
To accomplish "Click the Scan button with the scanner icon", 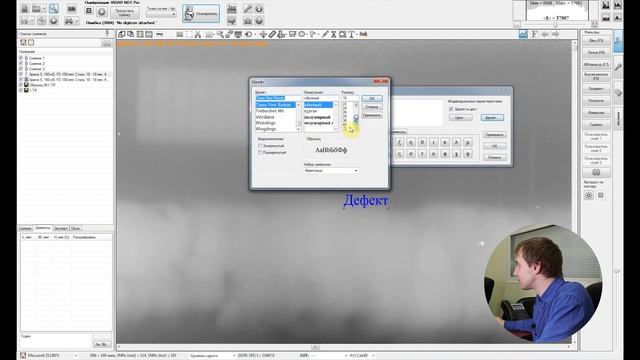I will [x=201, y=13].
